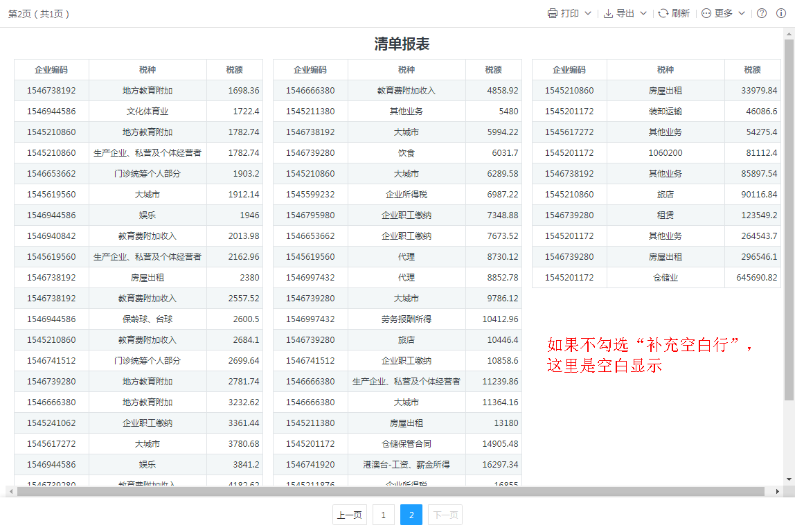795x532 pixels.
Task: Expand the print (打印) dropdown arrow
Action: (588, 13)
